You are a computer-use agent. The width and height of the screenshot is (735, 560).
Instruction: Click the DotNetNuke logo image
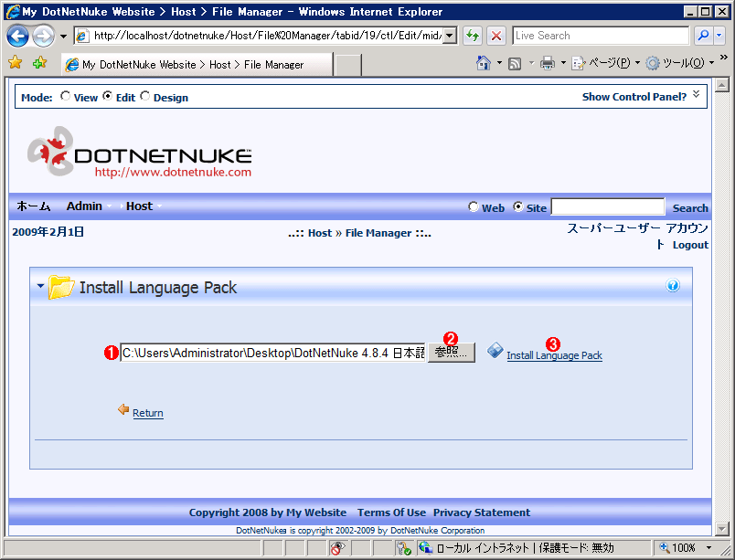pyautogui.click(x=139, y=153)
